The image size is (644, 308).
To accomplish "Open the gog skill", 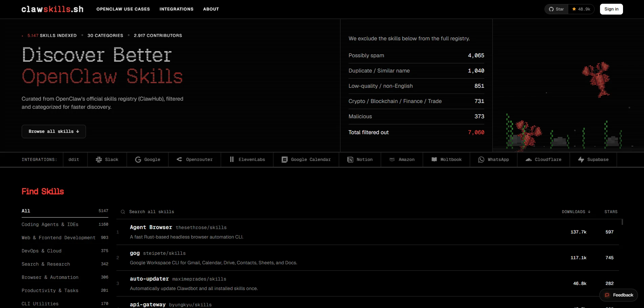I will click(x=135, y=253).
